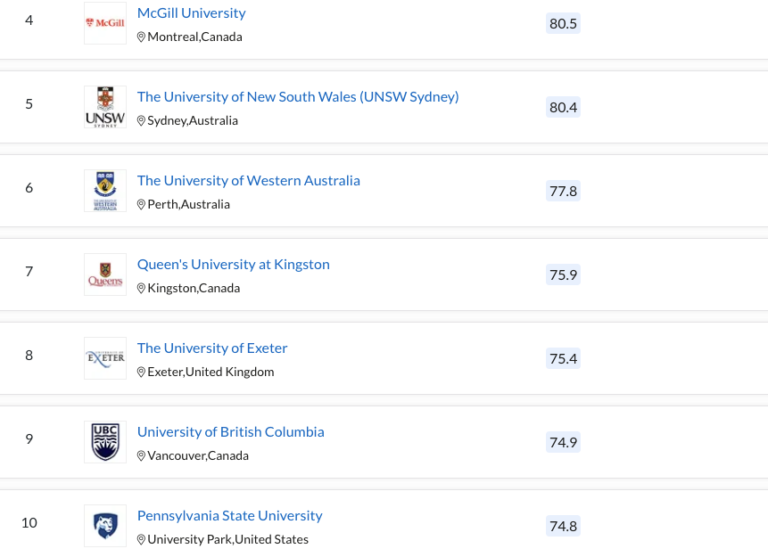
Task: Click the location pin beside Exeter,United Kingdom
Action: tap(141, 372)
